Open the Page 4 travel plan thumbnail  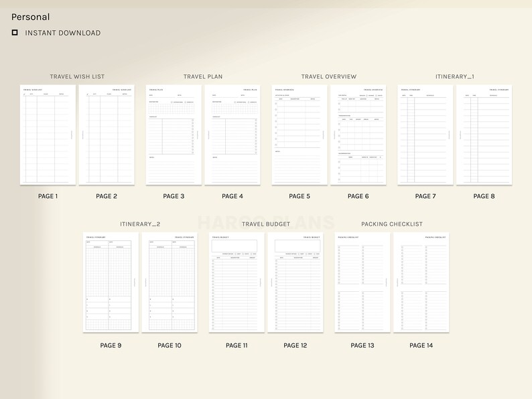(x=232, y=135)
